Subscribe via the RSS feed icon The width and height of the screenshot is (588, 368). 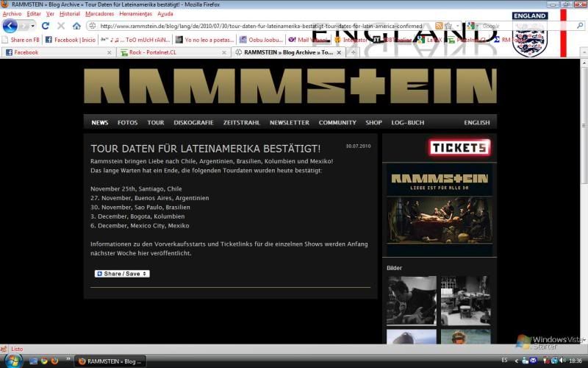pyautogui.click(x=438, y=26)
